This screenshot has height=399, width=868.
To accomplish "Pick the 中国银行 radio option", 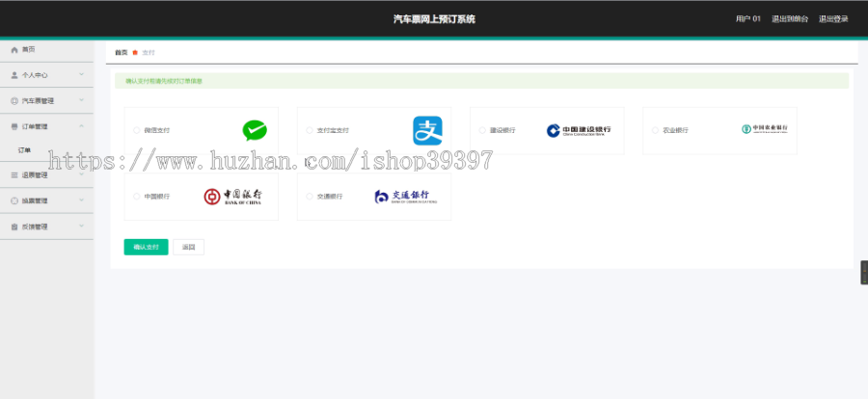I will point(137,197).
